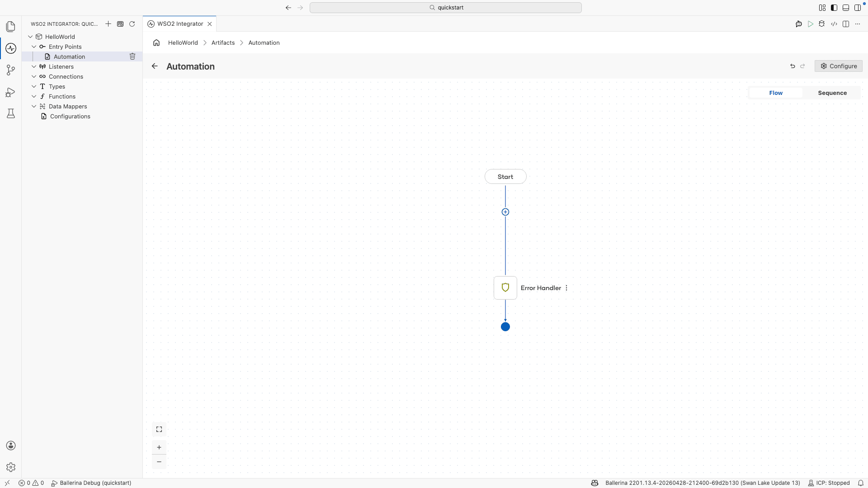868x488 pixels.
Task: Collapse the HelloWorld project tree
Action: pyautogui.click(x=30, y=37)
